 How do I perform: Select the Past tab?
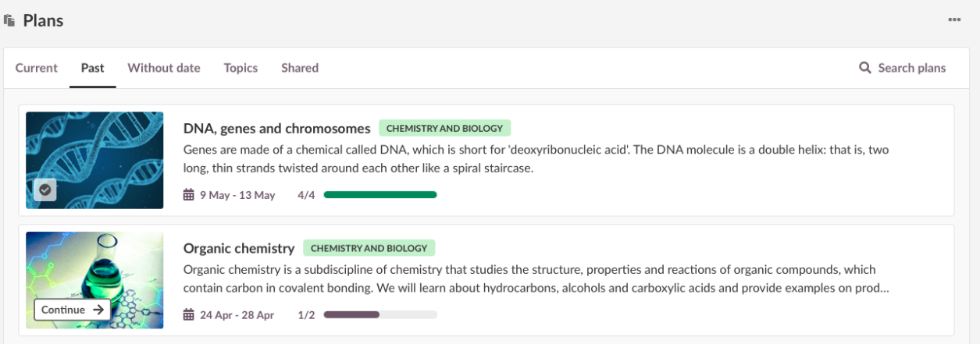click(92, 68)
